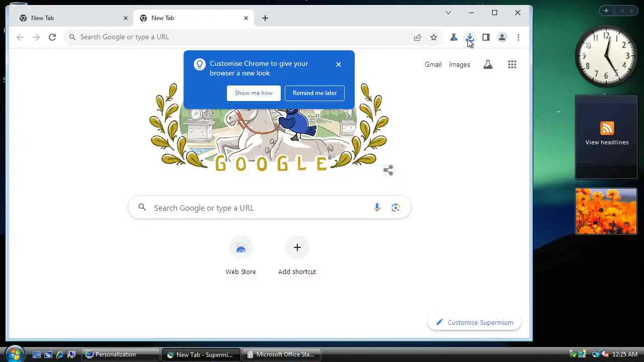Toggle the side panel icon
644x362 pixels.
486,37
